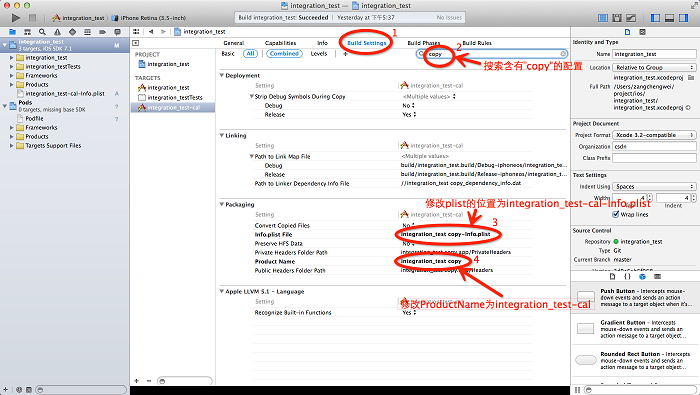700x395 pixels.
Task: Toggle the Debug area bottom panel button
Action: 669,18
